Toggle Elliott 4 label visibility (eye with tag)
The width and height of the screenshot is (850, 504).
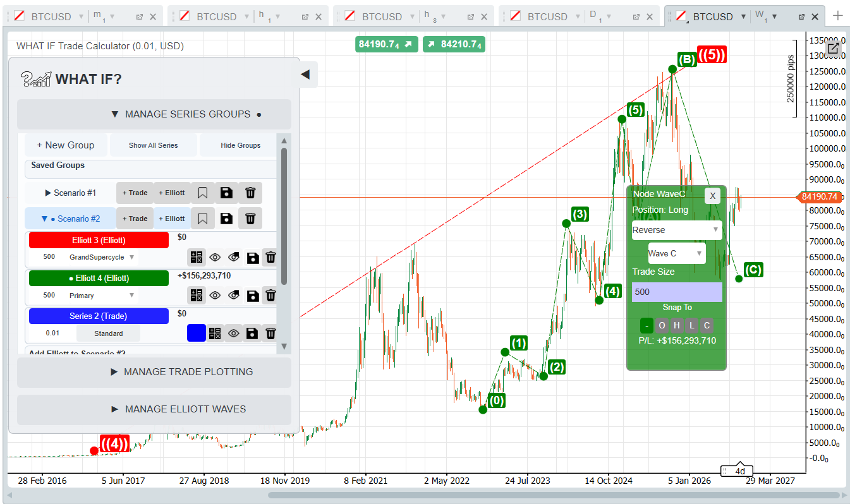(234, 295)
